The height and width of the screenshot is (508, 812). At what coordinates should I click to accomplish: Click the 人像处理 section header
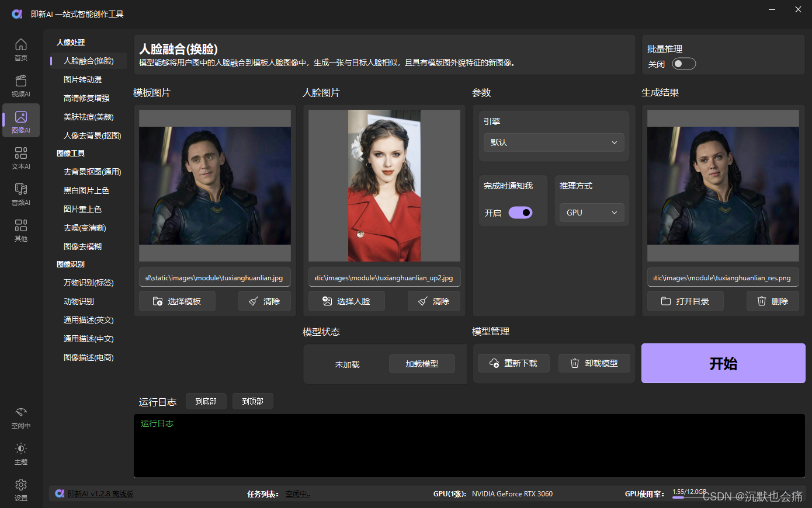(x=71, y=43)
